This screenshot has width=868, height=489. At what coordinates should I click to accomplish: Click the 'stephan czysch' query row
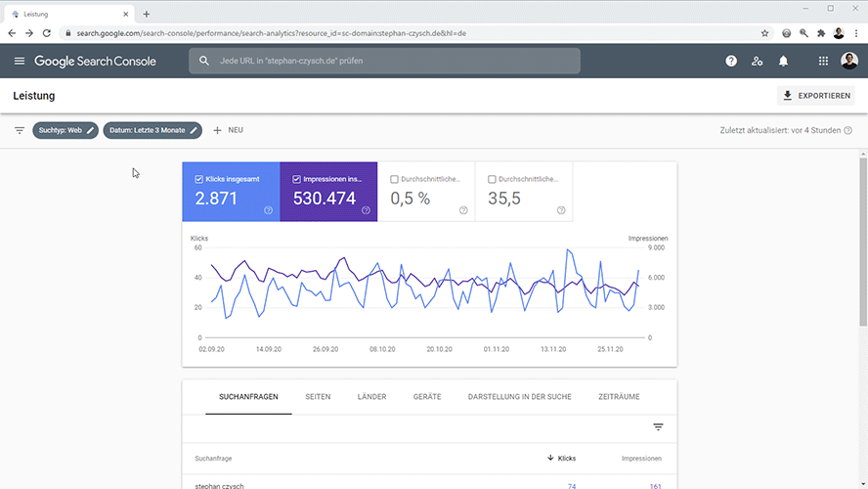coord(429,483)
